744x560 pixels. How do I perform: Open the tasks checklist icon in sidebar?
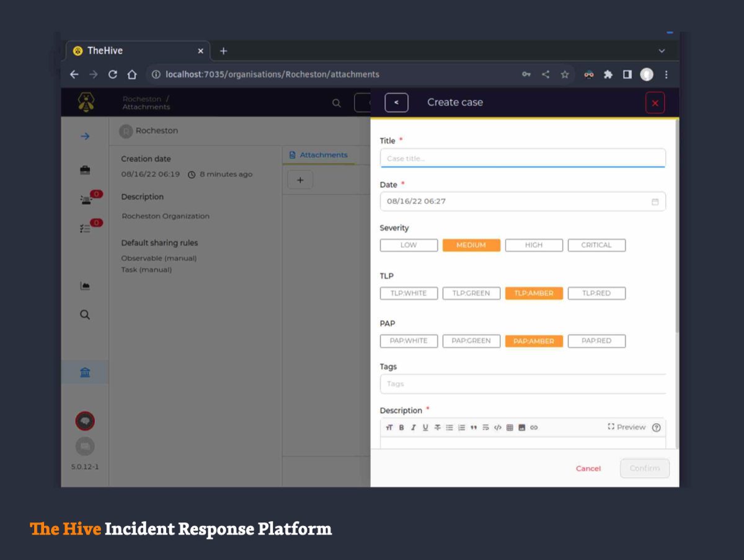coord(86,228)
